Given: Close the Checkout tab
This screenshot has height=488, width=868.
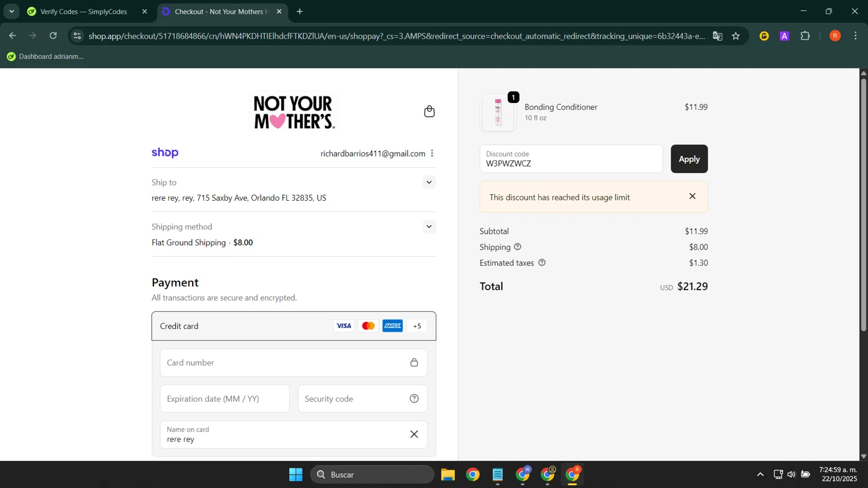Looking at the screenshot, I should click(x=279, y=12).
